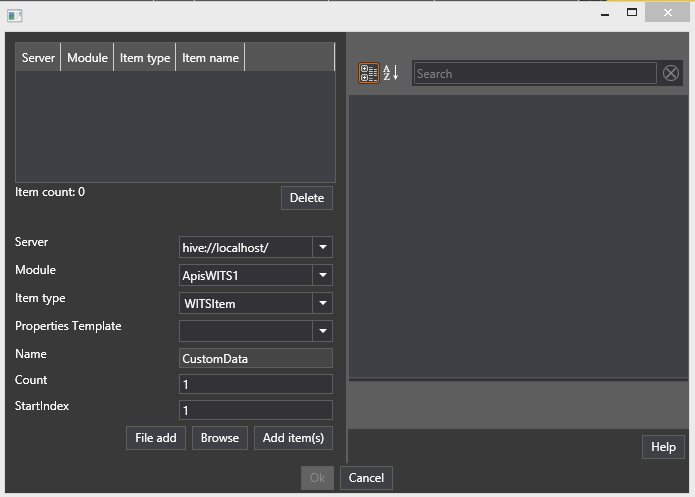Click the Item type column header
This screenshot has height=497, width=695.
click(x=145, y=58)
